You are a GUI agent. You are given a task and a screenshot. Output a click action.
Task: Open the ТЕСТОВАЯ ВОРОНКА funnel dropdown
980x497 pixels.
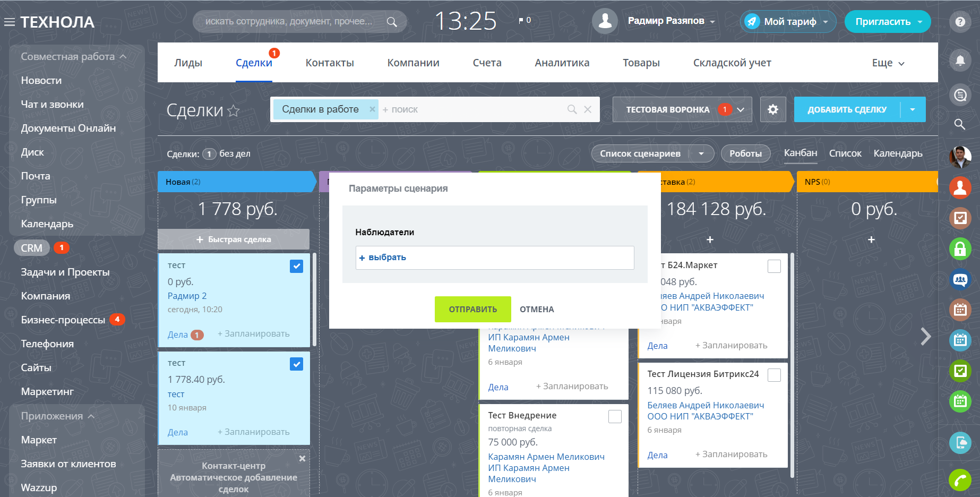(682, 109)
